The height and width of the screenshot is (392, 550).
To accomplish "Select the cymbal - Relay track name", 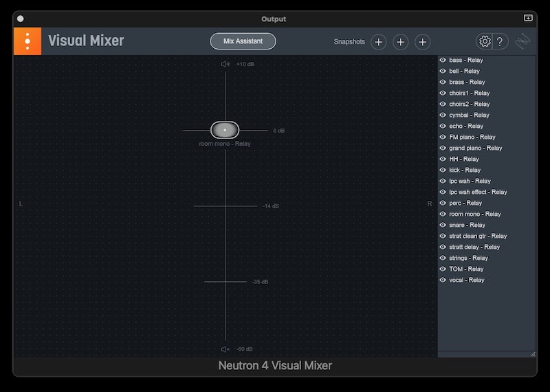I will [470, 115].
